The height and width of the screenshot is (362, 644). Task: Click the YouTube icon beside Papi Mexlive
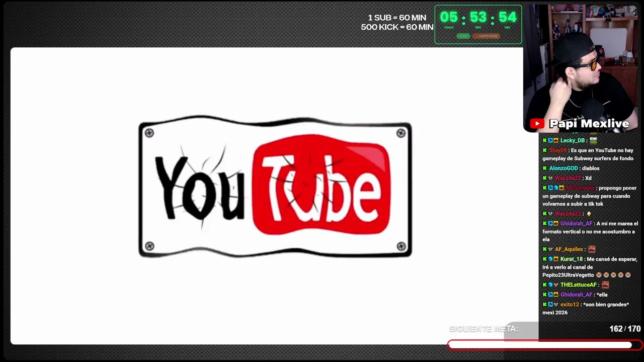pos(537,124)
